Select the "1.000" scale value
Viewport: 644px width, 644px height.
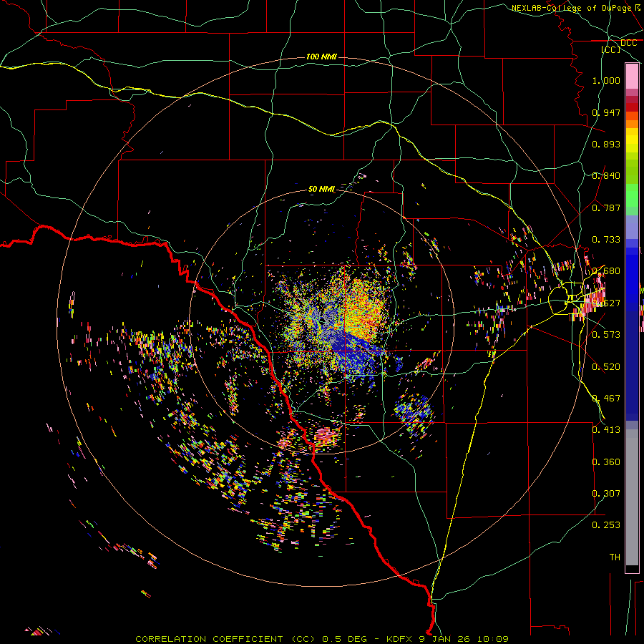[606, 80]
